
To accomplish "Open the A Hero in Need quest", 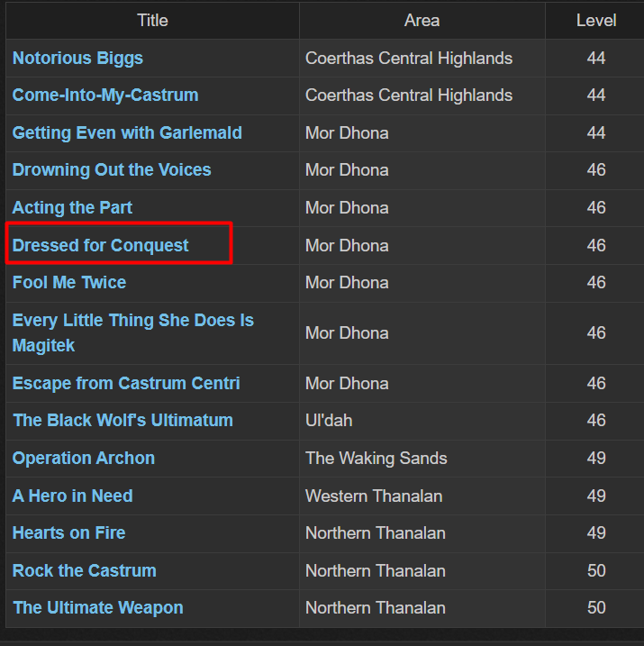I will click(x=72, y=496).
